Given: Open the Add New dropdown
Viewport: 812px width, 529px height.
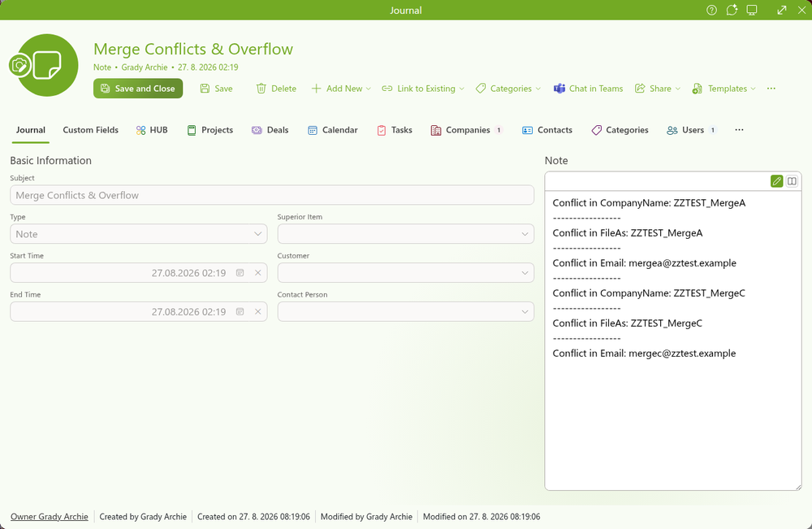Looking at the screenshot, I should 341,89.
